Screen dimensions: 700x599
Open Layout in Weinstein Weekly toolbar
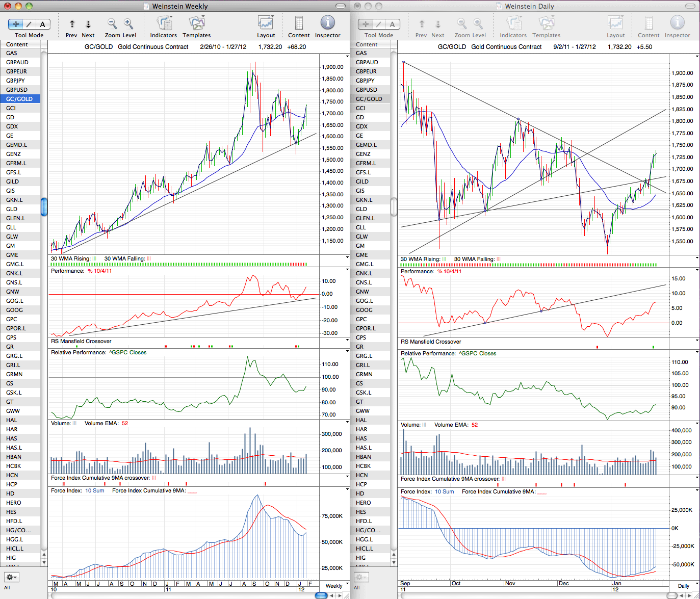tap(266, 23)
